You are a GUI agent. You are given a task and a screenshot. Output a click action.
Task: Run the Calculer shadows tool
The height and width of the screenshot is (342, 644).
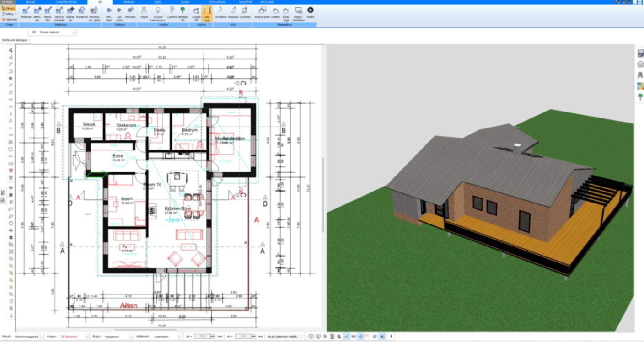(119, 13)
